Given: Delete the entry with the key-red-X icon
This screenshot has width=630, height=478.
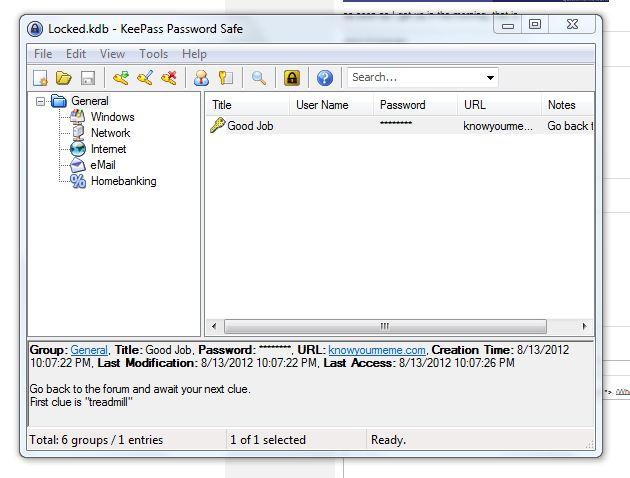Looking at the screenshot, I should [169, 78].
